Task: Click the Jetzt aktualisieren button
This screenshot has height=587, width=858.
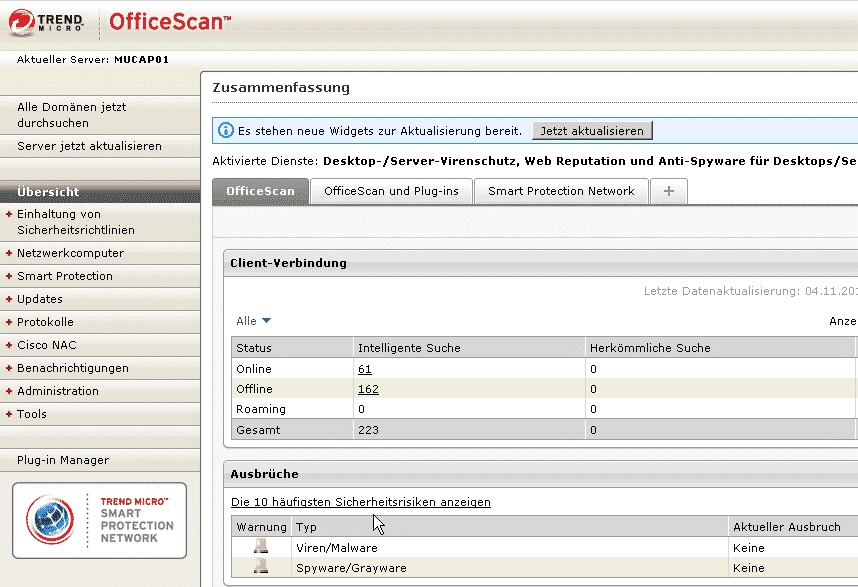Action: point(592,131)
